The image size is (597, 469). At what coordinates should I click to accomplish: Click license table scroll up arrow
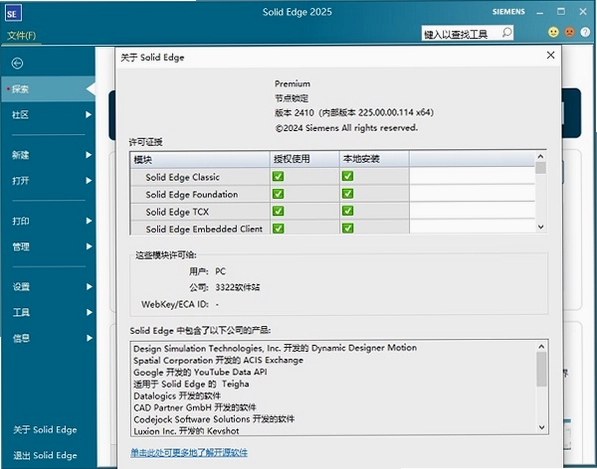click(540, 156)
